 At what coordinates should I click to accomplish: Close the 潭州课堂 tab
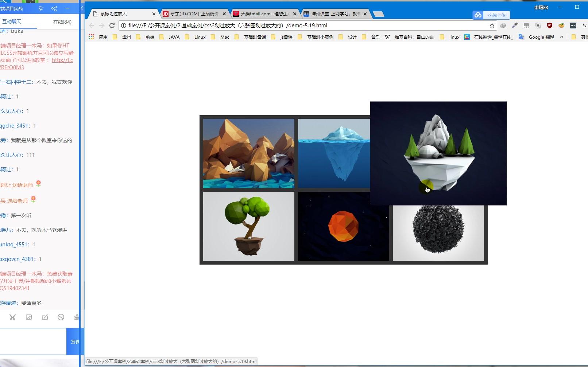[365, 14]
